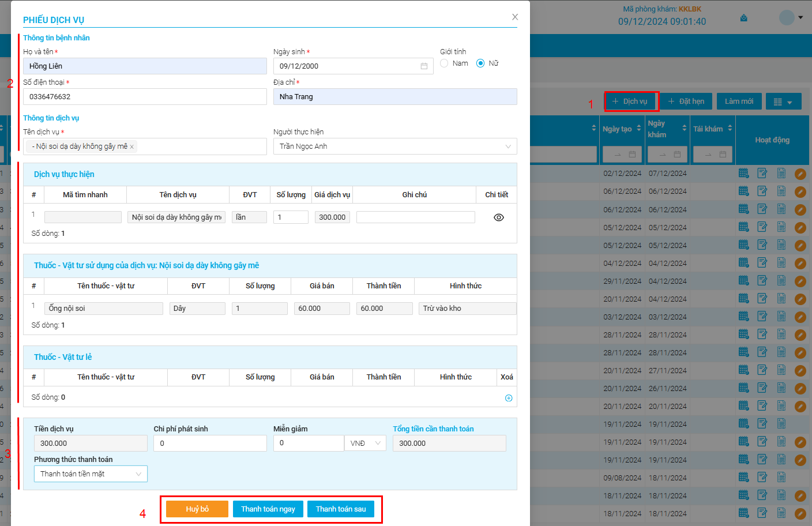Click the + Dịch vụ button

click(630, 102)
